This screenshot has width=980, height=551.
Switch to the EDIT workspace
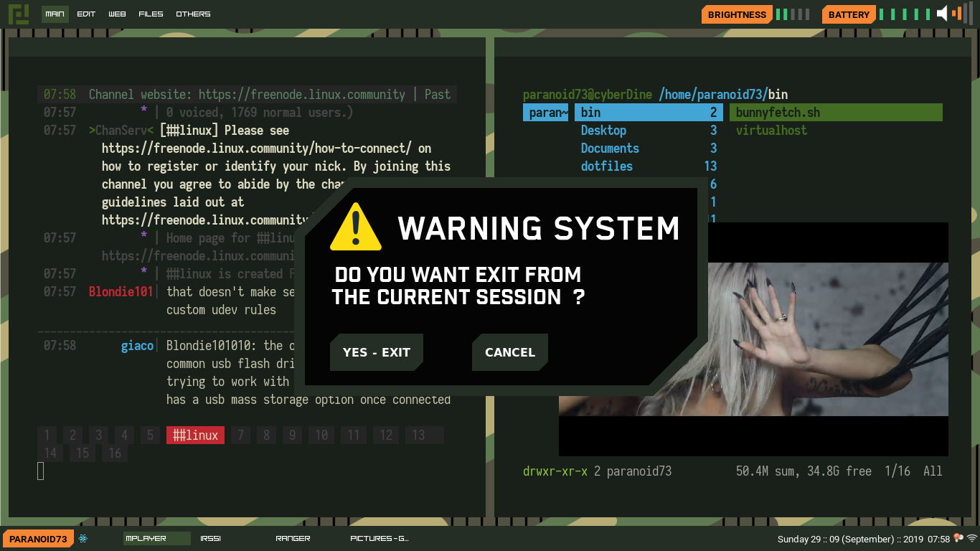point(86,14)
